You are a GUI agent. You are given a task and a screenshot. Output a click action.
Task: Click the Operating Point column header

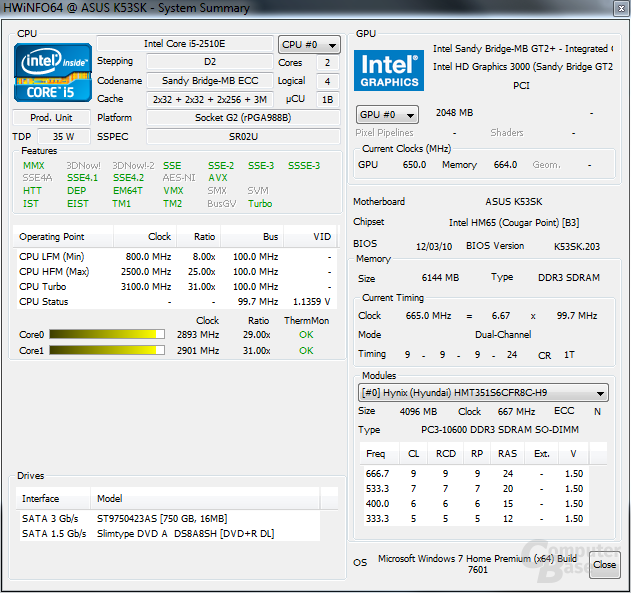pyautogui.click(x=63, y=237)
